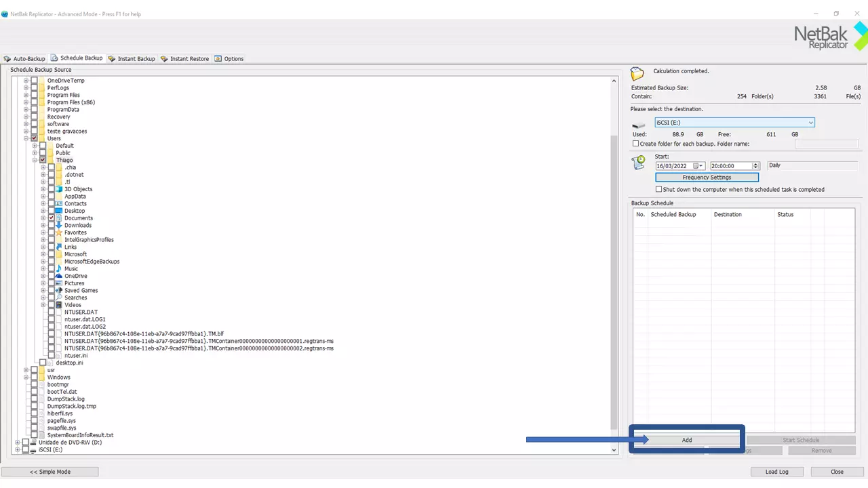Viewport: 868px width, 488px height.
Task: Click the 3D Objects cube icon
Action: point(59,189)
